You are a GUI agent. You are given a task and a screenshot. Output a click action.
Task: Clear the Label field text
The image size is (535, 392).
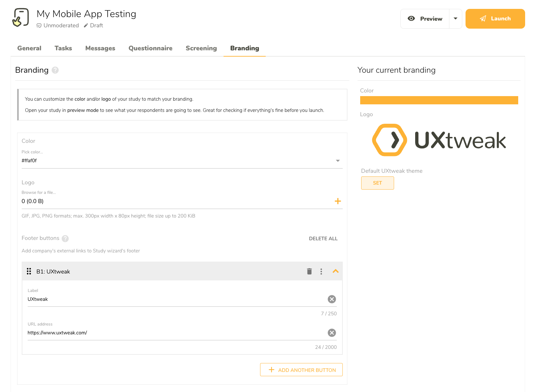click(332, 299)
